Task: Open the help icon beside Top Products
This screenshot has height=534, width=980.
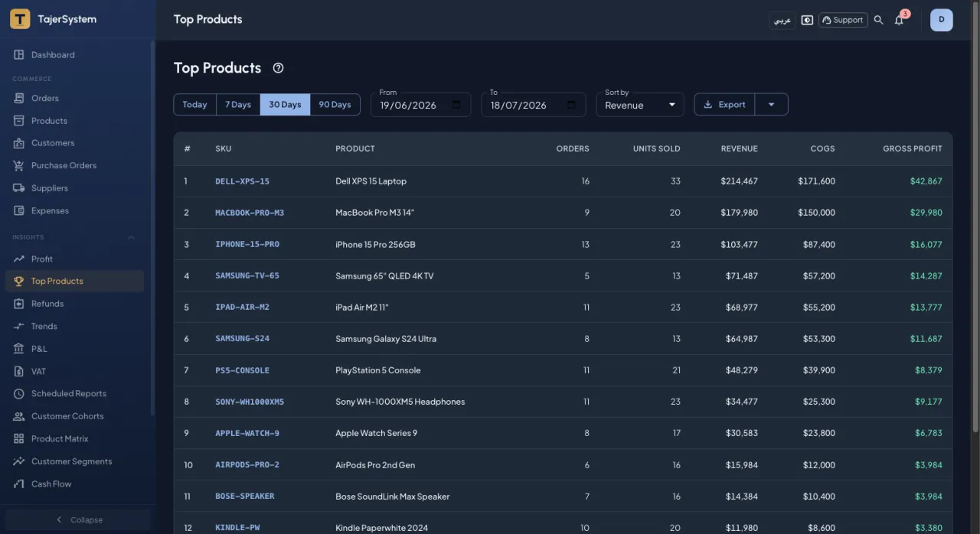Action: point(278,68)
